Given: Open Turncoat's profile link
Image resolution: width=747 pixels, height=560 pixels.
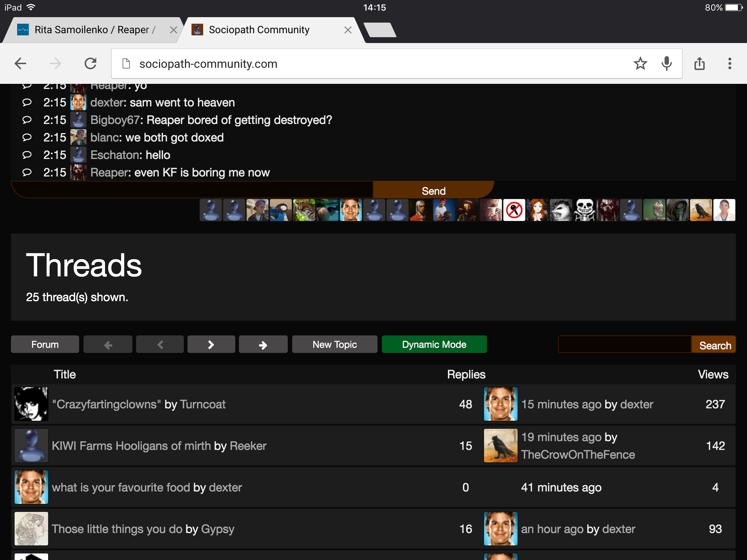Looking at the screenshot, I should tap(203, 404).
